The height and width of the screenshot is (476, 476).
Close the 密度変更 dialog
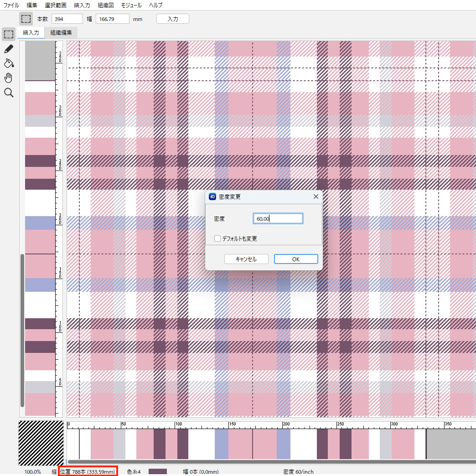(316, 197)
